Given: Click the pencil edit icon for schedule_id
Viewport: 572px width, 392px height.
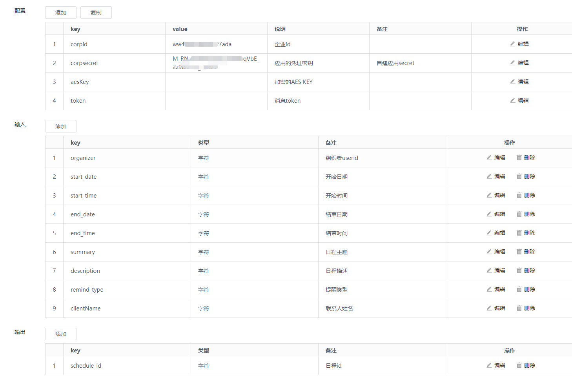Looking at the screenshot, I should [489, 365].
